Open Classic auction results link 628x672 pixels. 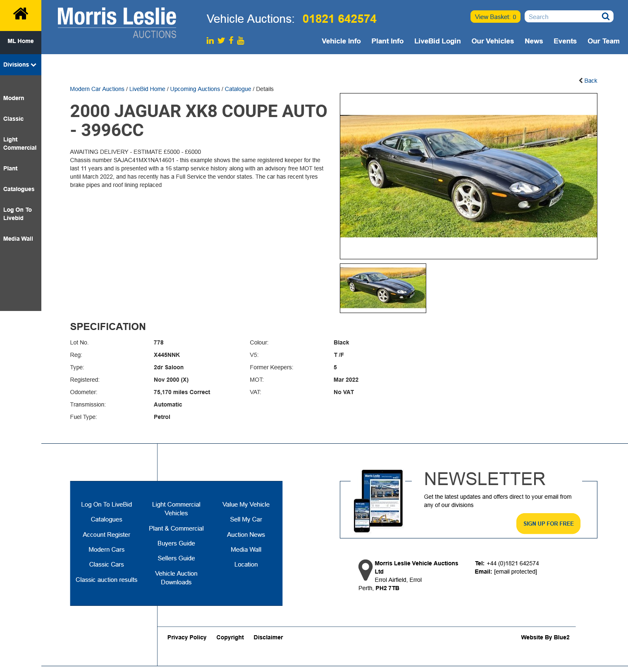tap(106, 580)
